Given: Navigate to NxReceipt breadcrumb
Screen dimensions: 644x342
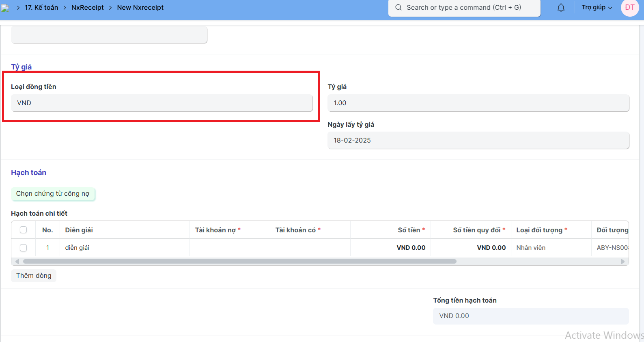Looking at the screenshot, I should pos(87,8).
